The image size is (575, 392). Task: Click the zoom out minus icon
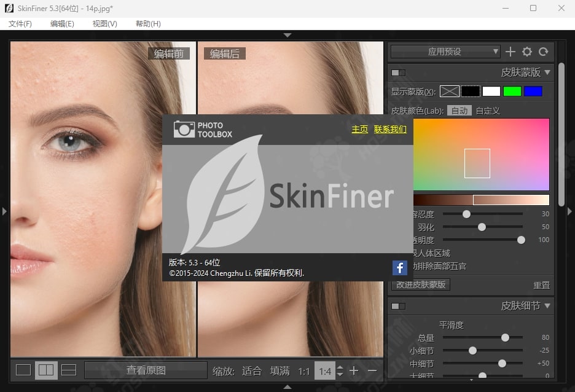[x=372, y=370]
